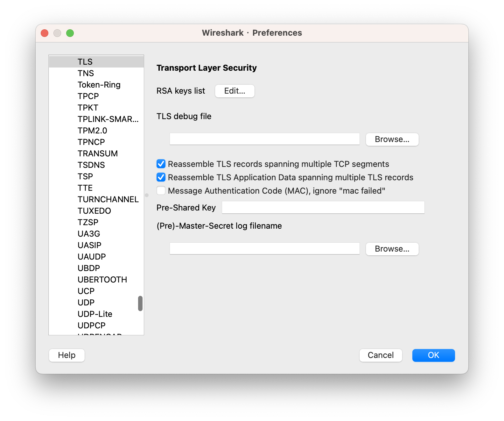Click the green zoom window button

(x=70, y=33)
